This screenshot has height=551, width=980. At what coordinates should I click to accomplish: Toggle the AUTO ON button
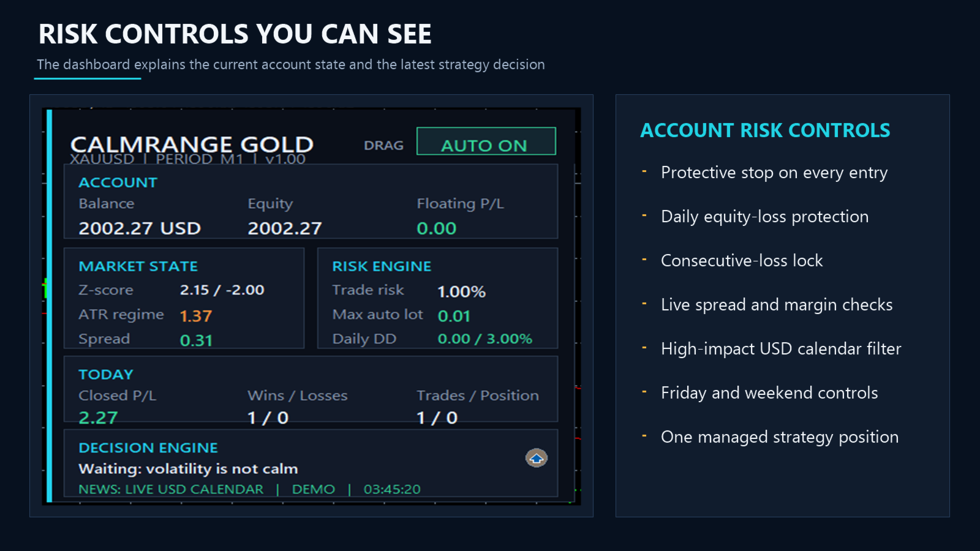click(x=486, y=141)
